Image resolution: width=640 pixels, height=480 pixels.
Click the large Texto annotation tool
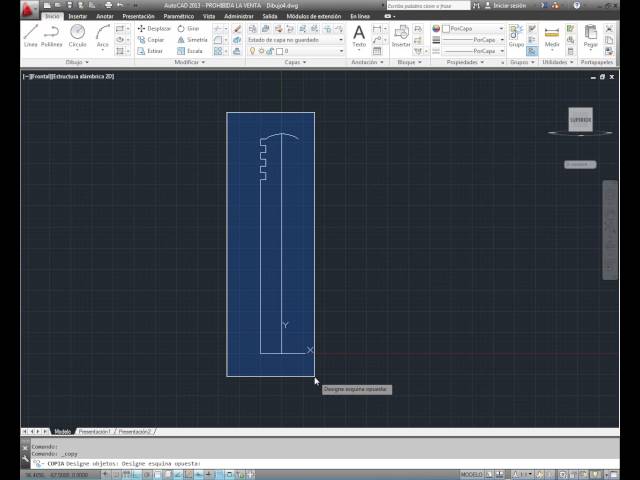tap(359, 36)
